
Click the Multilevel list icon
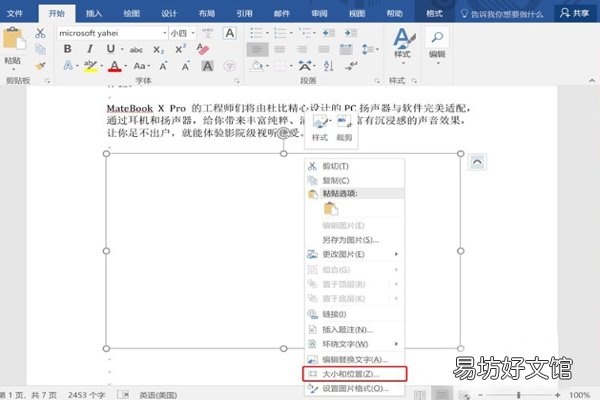[x=307, y=33]
